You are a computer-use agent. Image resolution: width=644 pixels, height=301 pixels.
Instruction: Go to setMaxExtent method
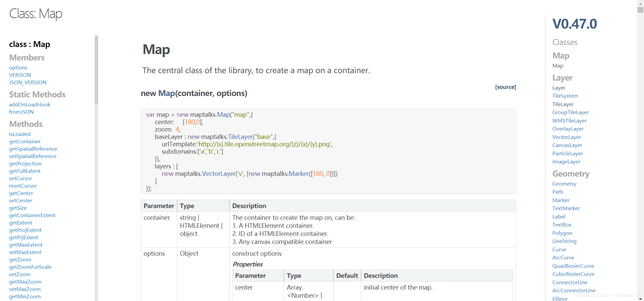[25, 252]
